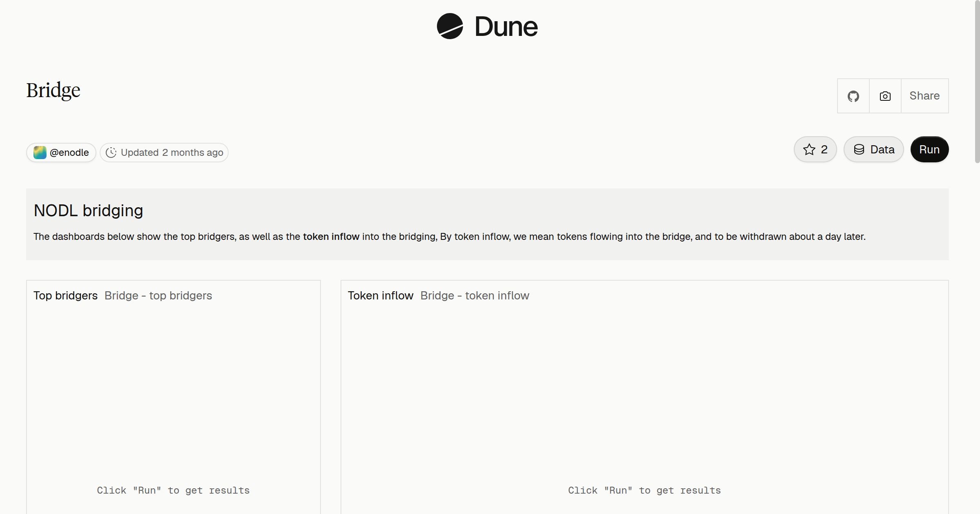Open the Dune logo home link
Screen dimensions: 980x514
pyautogui.click(x=487, y=26)
